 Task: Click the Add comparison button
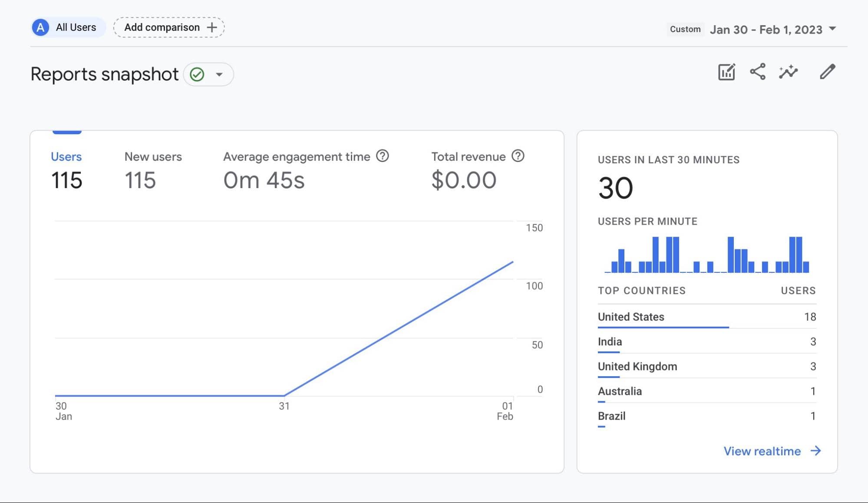[x=162, y=27]
